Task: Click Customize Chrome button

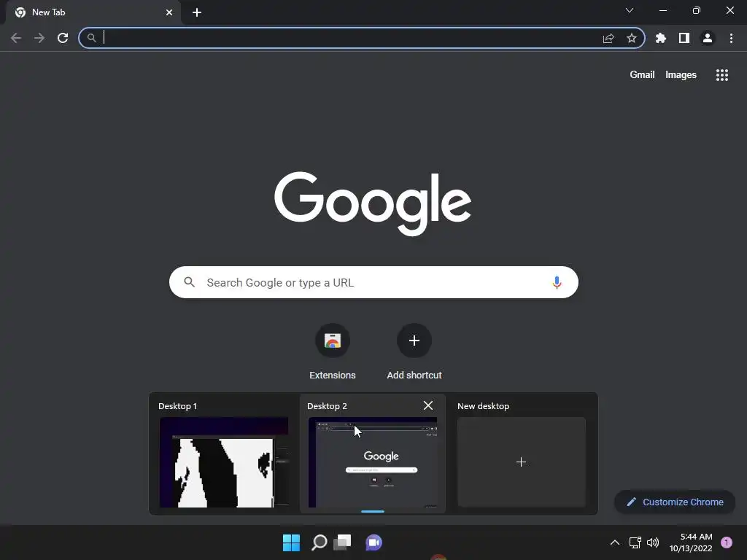Action: 675,502
